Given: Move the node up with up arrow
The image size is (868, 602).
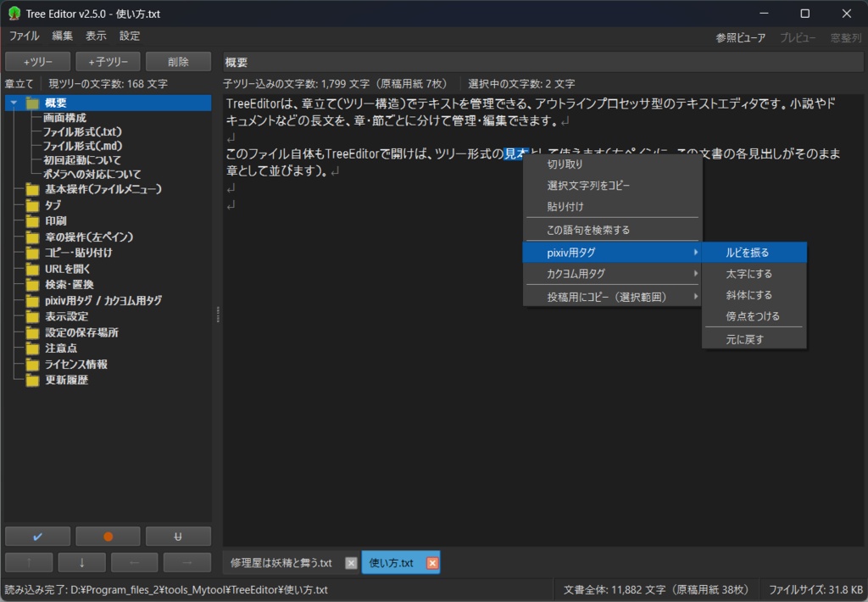Looking at the screenshot, I should click(x=29, y=562).
